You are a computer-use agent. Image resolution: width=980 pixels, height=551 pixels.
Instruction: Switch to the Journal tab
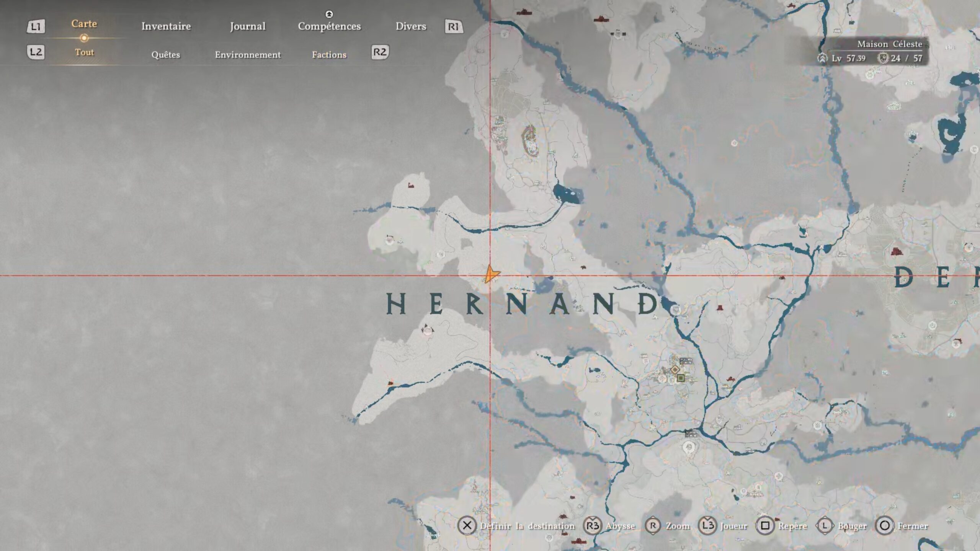click(x=247, y=26)
